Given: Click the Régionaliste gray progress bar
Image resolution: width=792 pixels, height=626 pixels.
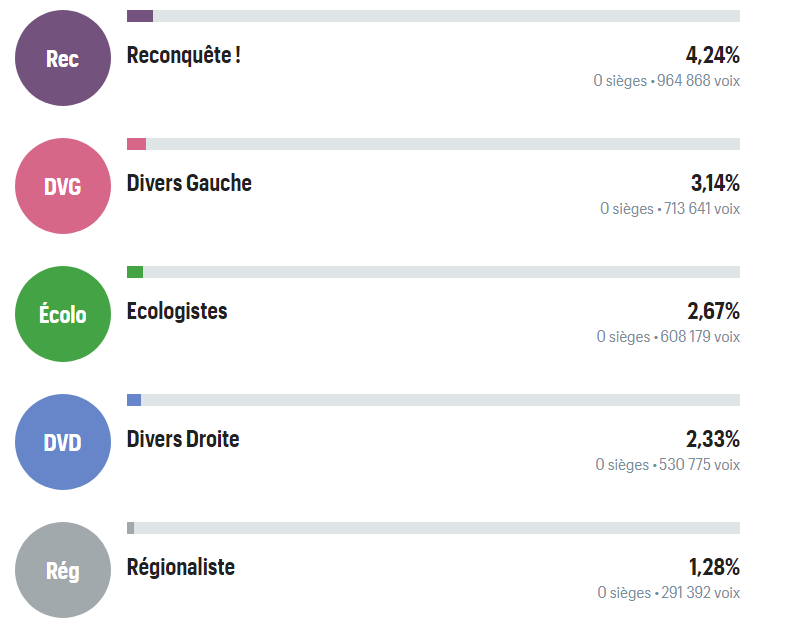Looking at the screenshot, I should point(131,528).
